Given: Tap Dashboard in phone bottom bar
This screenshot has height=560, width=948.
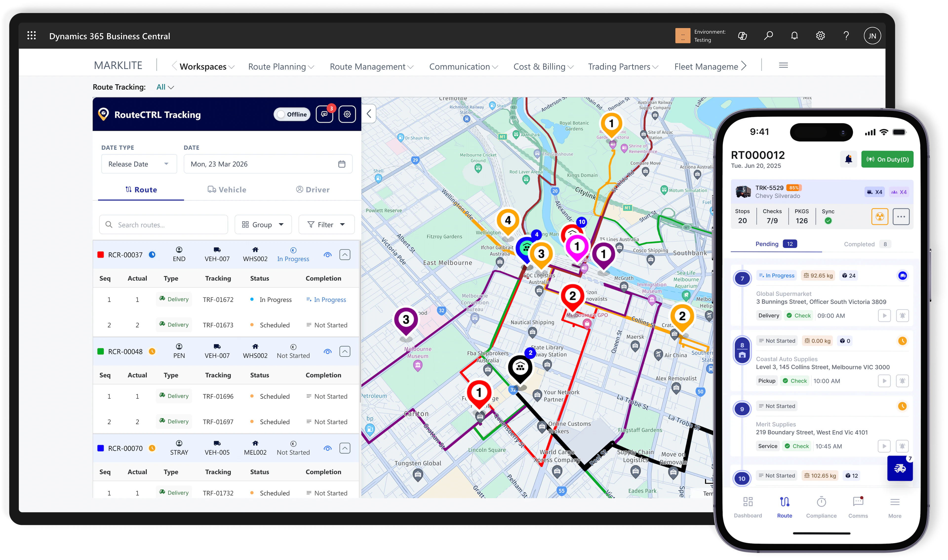Looking at the screenshot, I should (x=748, y=507).
